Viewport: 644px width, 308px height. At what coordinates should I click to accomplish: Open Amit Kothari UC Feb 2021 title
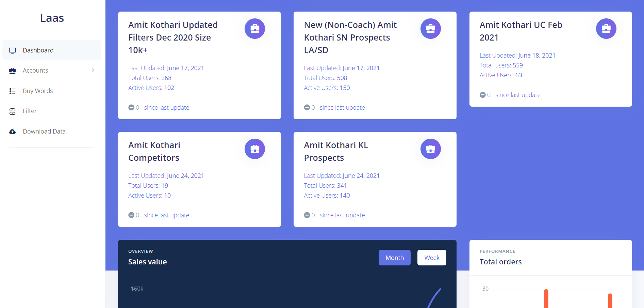pyautogui.click(x=521, y=31)
